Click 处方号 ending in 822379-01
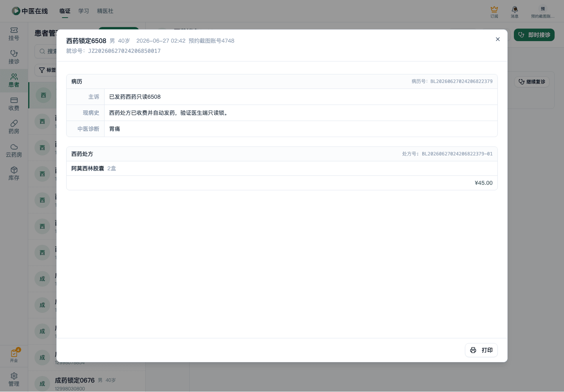 pos(447,154)
